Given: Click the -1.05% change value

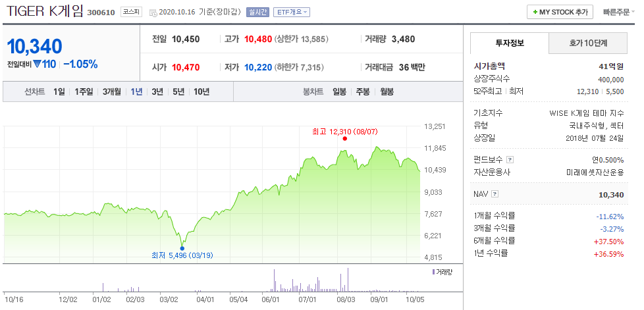Looking at the screenshot, I should click(80, 65).
